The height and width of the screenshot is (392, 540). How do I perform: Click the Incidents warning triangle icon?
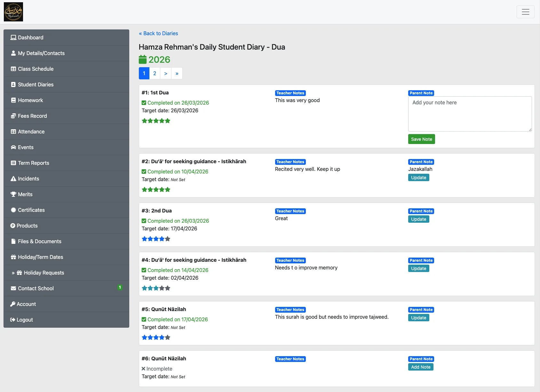pyautogui.click(x=13, y=179)
